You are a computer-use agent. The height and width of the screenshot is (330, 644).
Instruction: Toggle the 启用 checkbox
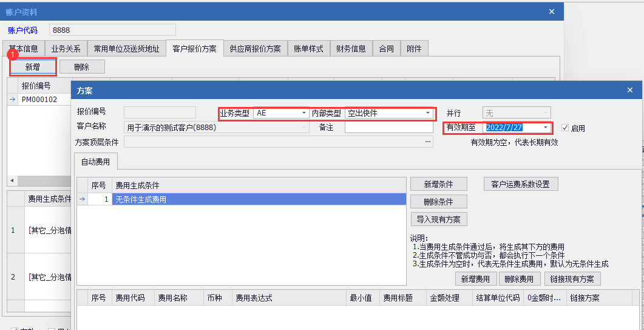566,128
